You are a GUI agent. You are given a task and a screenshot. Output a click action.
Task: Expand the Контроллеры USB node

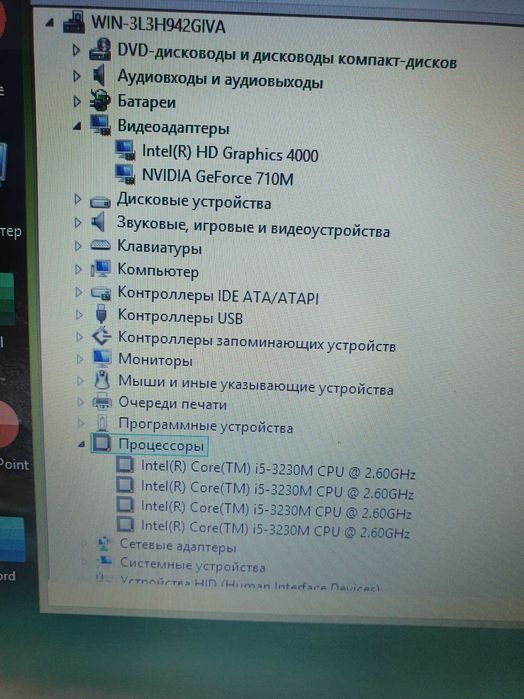click(x=79, y=315)
